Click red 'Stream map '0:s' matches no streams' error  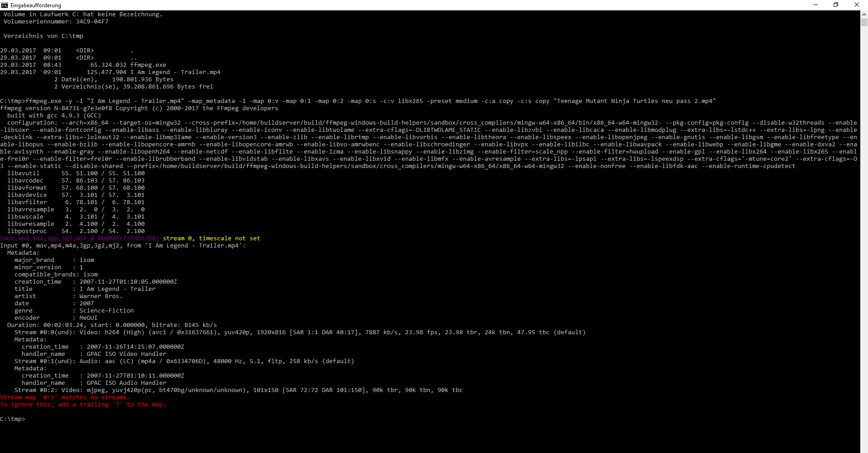[65, 397]
